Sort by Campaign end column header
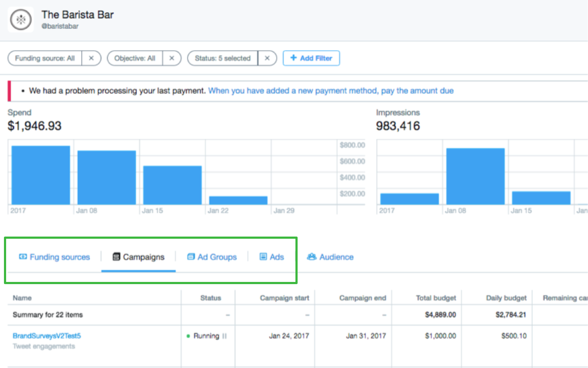 coord(363,298)
